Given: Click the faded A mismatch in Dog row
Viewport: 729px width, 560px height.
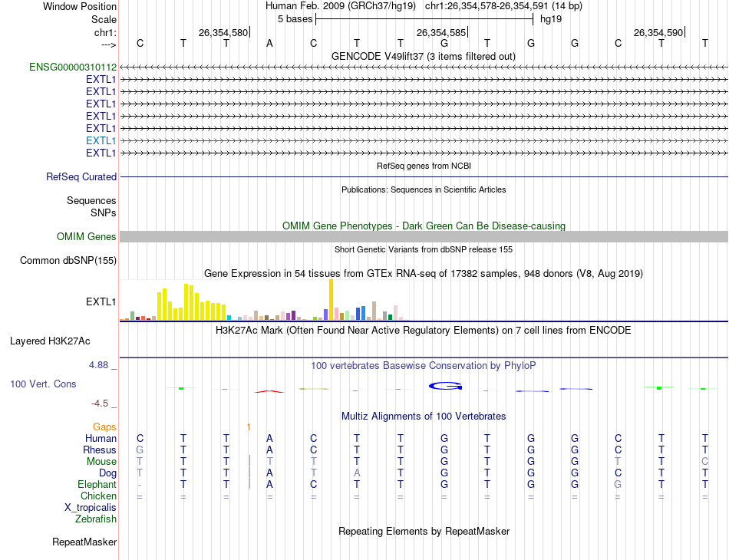Looking at the screenshot, I should (x=357, y=473).
